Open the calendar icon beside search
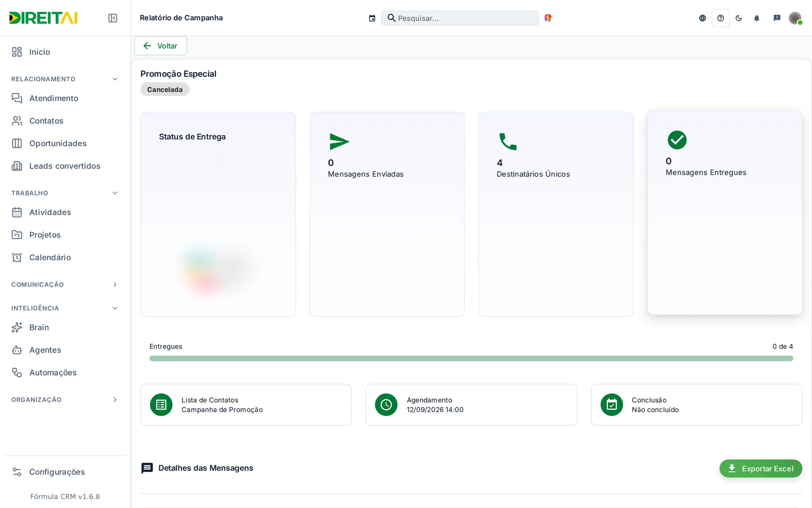Viewport: 812px width, 508px height. tap(372, 18)
